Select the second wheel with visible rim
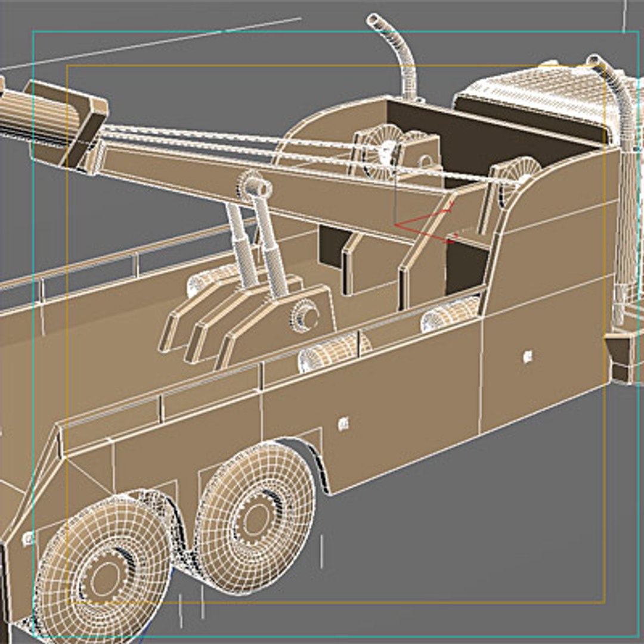The image size is (644, 644). 255,518
